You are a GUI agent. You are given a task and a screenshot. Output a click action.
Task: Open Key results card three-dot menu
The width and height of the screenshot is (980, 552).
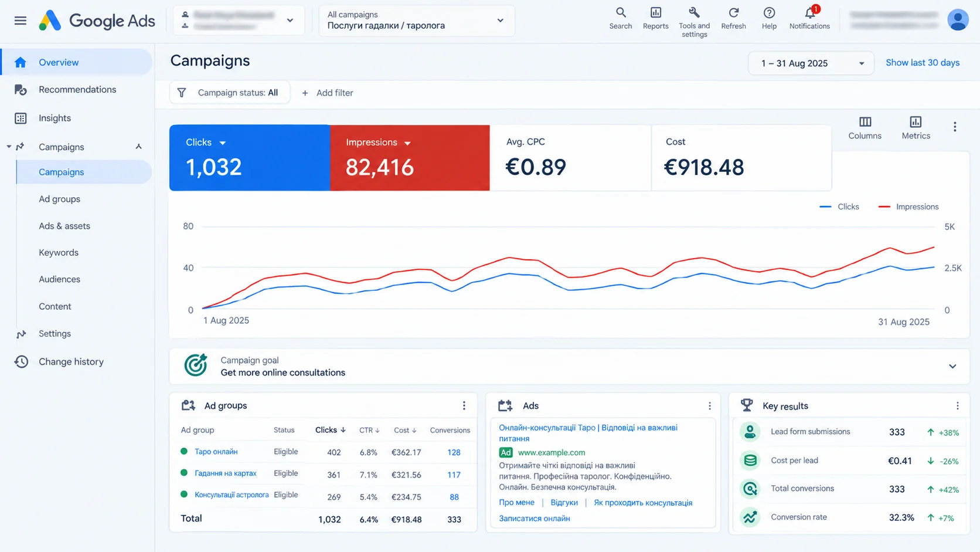click(957, 406)
